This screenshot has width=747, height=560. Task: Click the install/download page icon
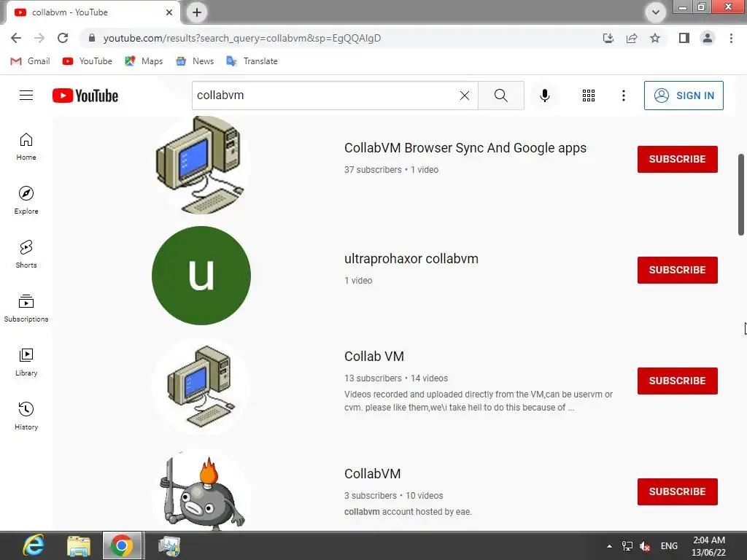click(x=608, y=38)
